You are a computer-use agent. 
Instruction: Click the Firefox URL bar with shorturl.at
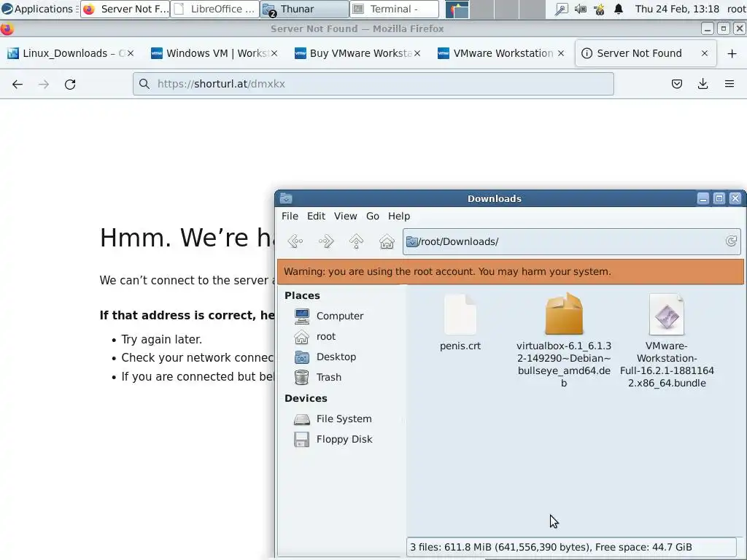(373, 84)
